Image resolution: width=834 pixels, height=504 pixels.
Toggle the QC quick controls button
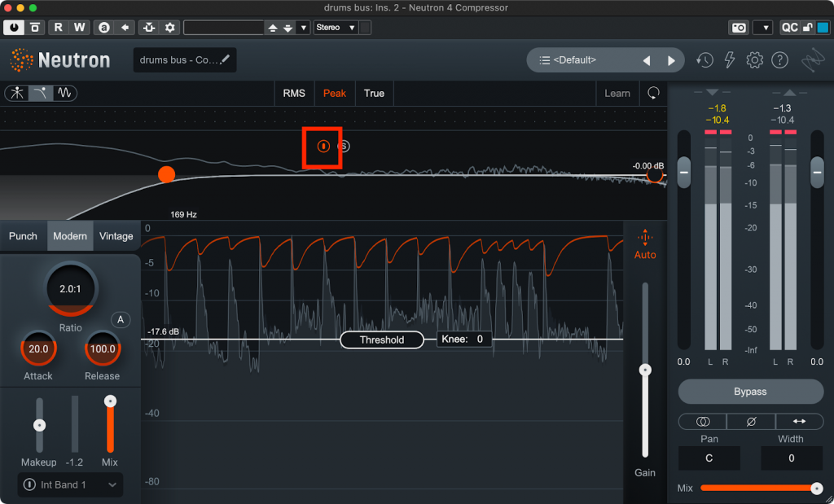(789, 28)
